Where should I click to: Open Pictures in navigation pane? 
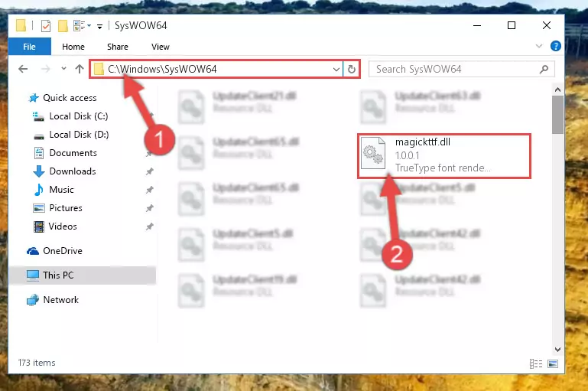click(x=66, y=208)
